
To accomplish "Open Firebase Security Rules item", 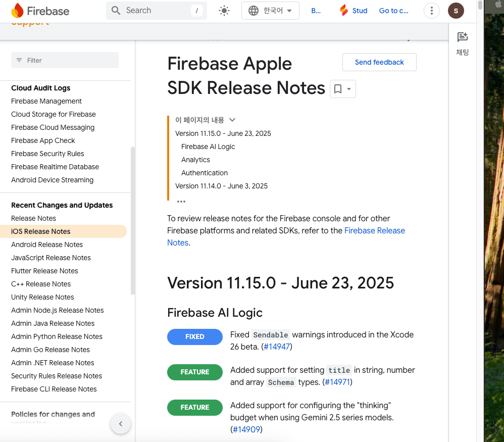I will (47, 154).
